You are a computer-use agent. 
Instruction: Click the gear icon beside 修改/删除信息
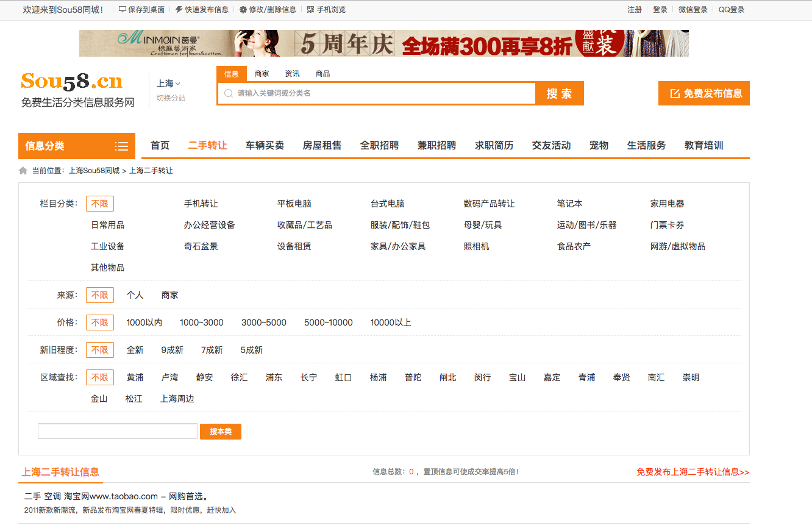(243, 10)
